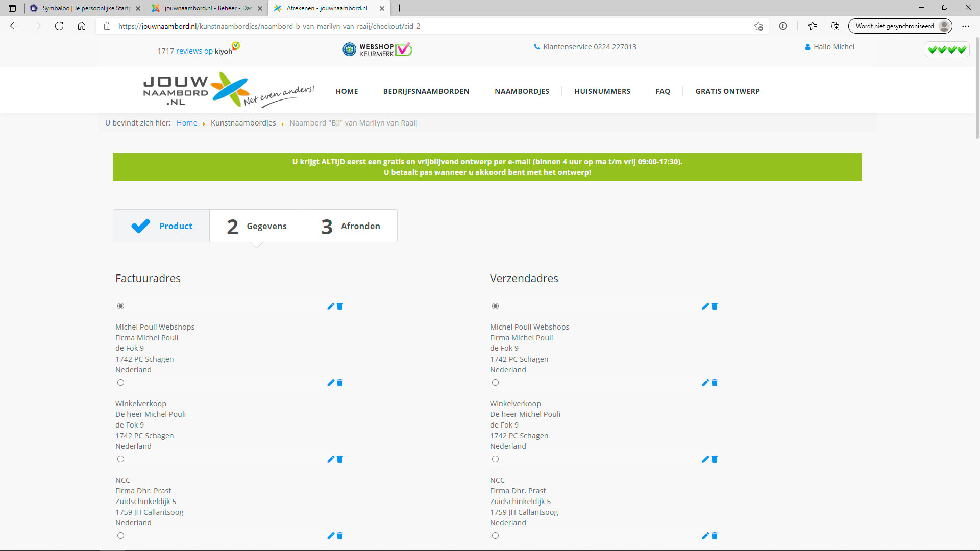Go to checkout step 2 Gegevens
This screenshot has width=980, height=551.
257,226
